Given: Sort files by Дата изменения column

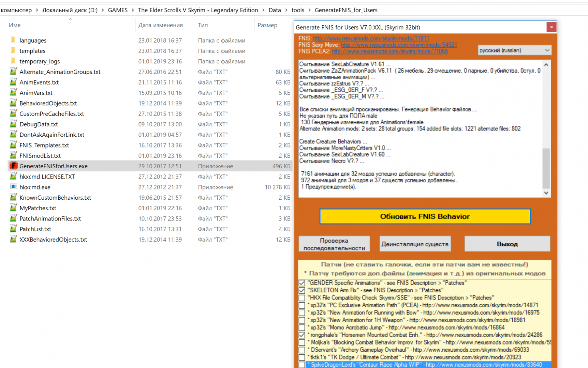Looking at the screenshot, I should tap(160, 25).
